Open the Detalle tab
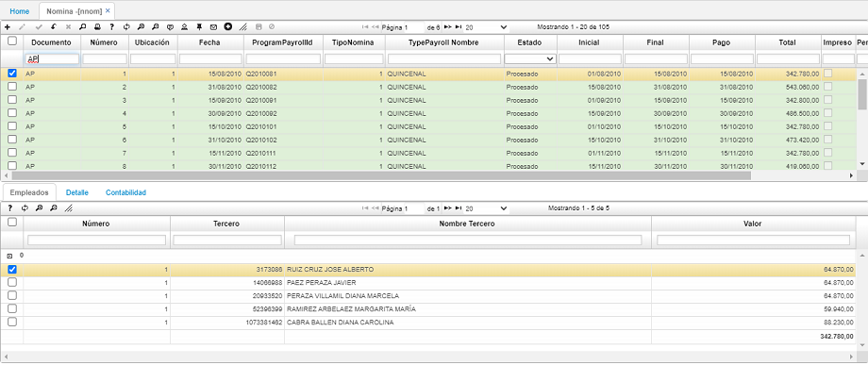This screenshot has width=868, height=365. [77, 192]
